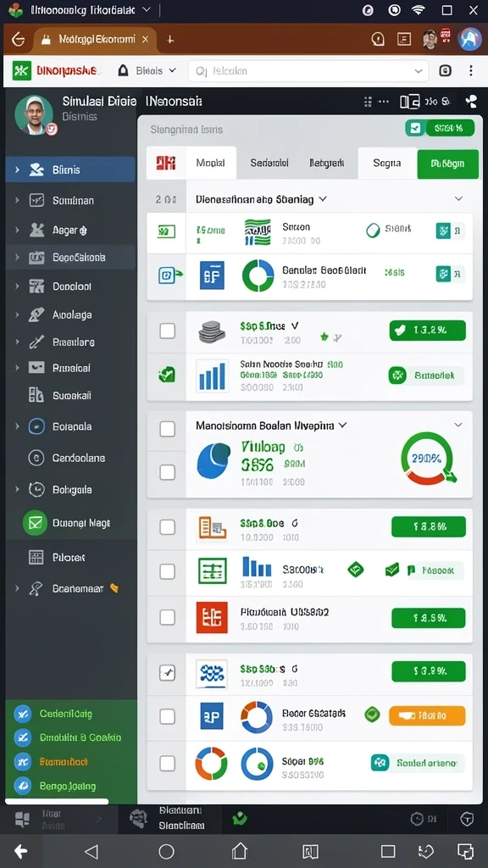
Task: Click the coin stack icon
Action: [212, 331]
